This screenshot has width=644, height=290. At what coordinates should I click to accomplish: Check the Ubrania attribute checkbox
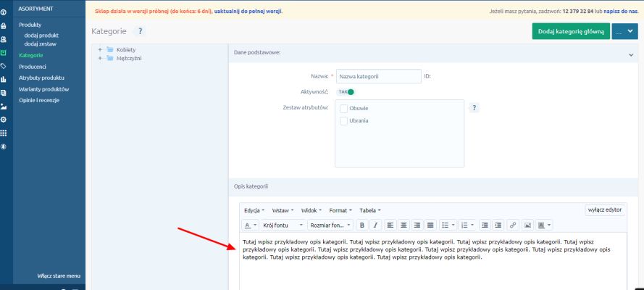pos(344,121)
